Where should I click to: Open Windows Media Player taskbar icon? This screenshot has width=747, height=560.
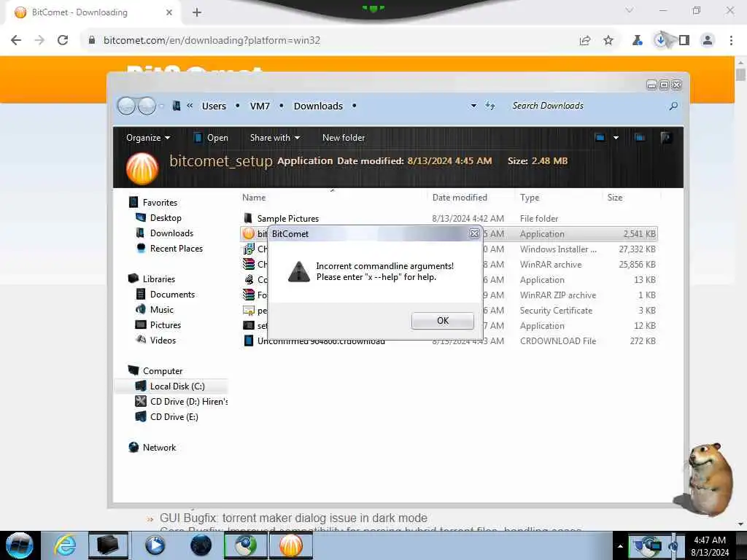click(x=155, y=545)
